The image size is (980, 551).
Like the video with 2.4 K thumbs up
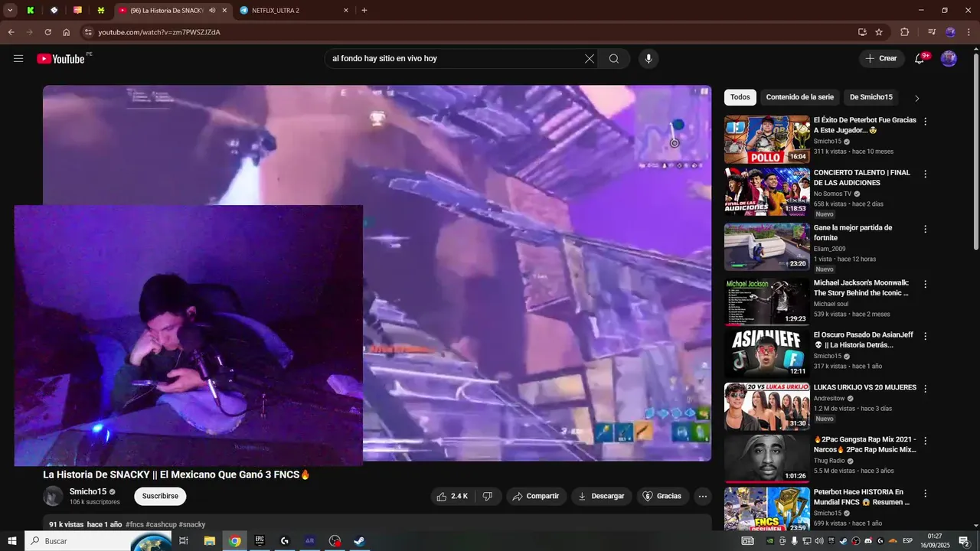(x=452, y=496)
